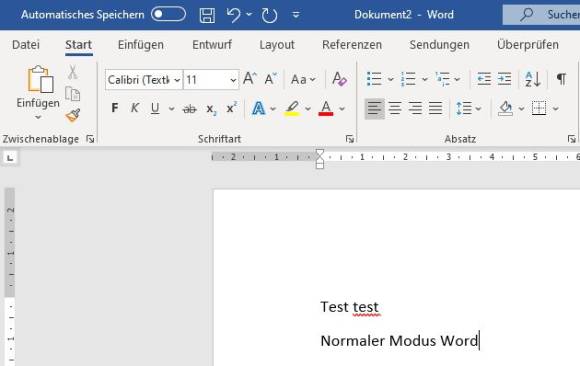Click the bullet list icon
This screenshot has width=580, height=366.
[x=374, y=79]
